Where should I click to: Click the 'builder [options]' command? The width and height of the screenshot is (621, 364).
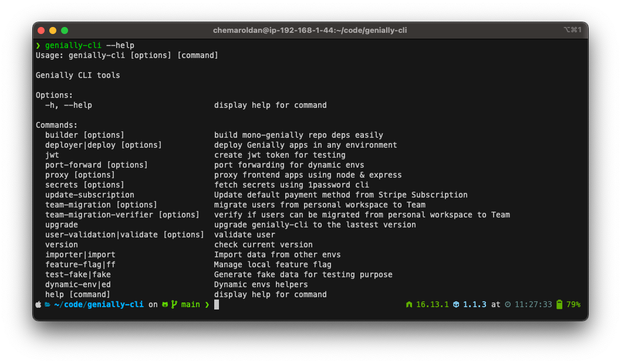tap(85, 135)
